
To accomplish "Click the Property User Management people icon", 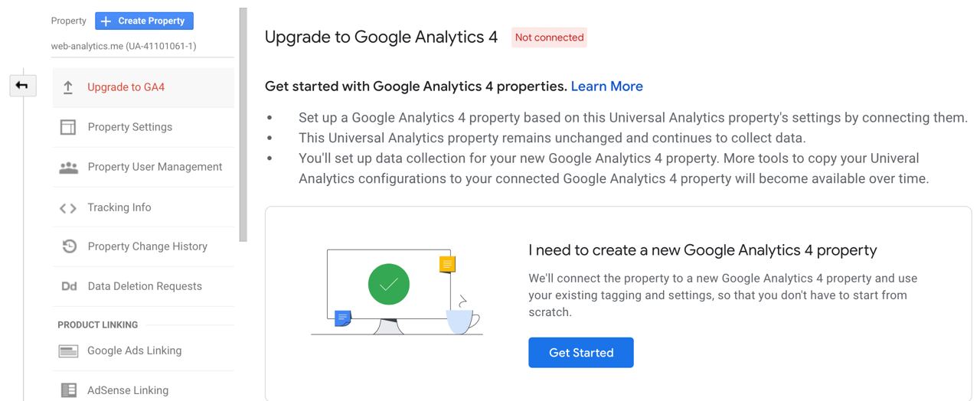I will (68, 167).
